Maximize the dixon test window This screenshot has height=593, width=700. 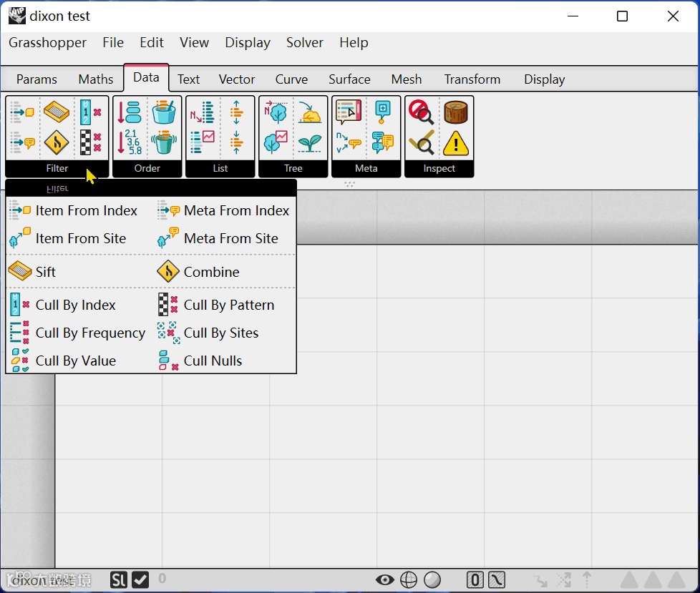coord(622,16)
